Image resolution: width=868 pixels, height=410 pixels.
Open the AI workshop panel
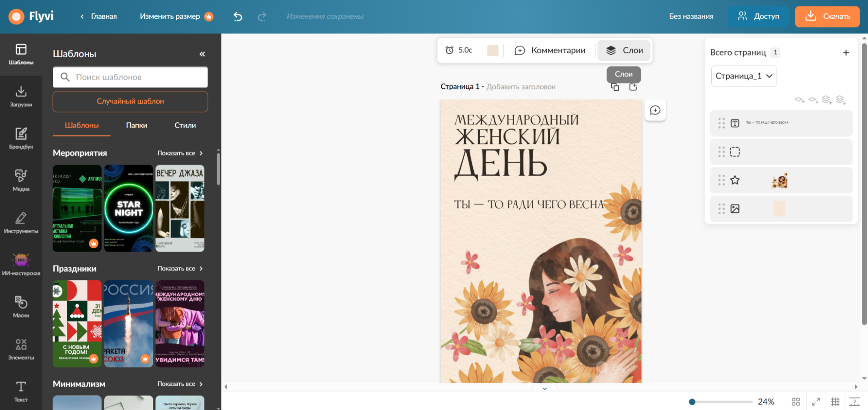click(21, 264)
